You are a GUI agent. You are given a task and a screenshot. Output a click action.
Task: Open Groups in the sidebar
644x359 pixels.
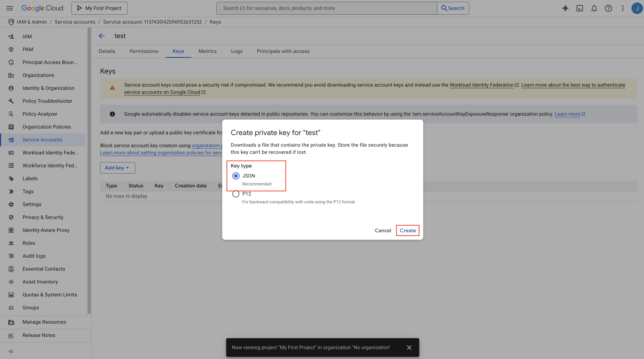[x=43, y=308]
